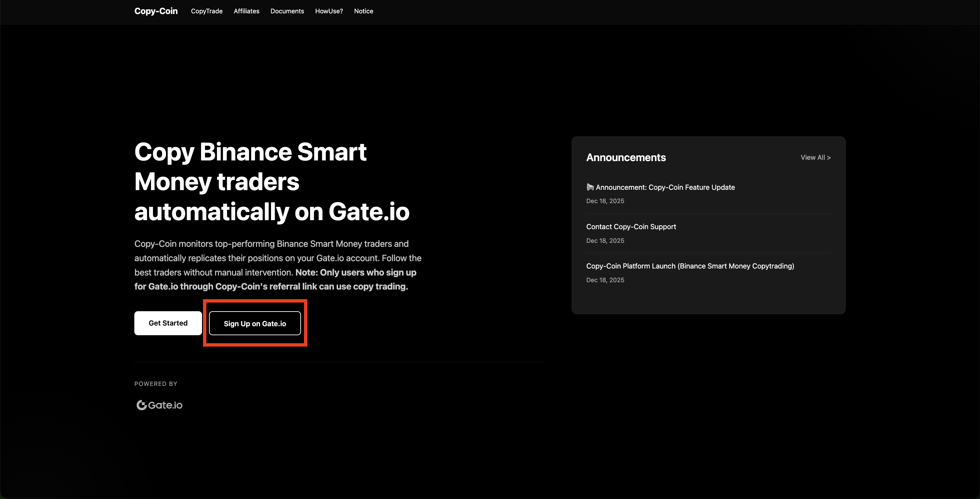The image size is (980, 499).
Task: Click the POWERED BY label
Action: point(156,384)
